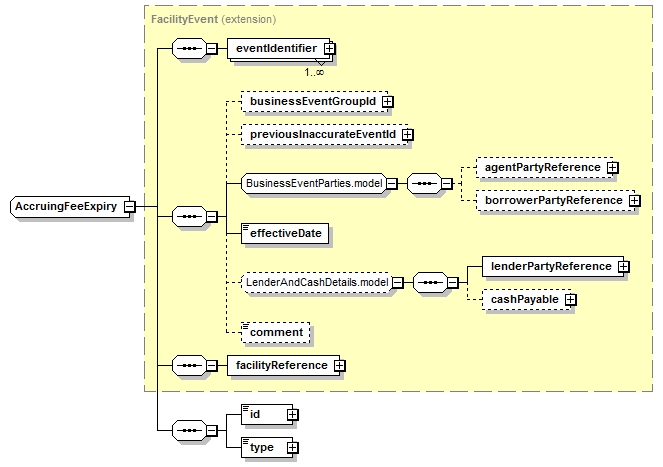Collapse minus box after LenderAndCashDetails sequence
Viewport: 663px width, 467px height.
(x=452, y=283)
